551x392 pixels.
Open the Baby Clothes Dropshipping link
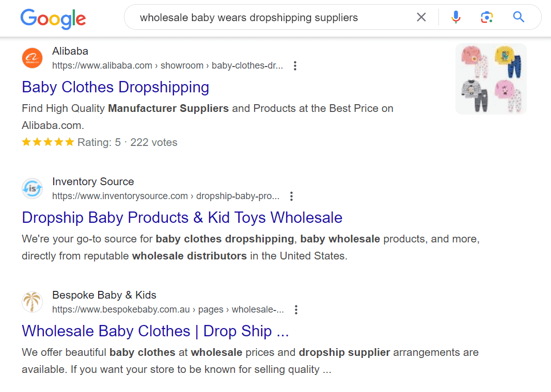[x=116, y=87]
